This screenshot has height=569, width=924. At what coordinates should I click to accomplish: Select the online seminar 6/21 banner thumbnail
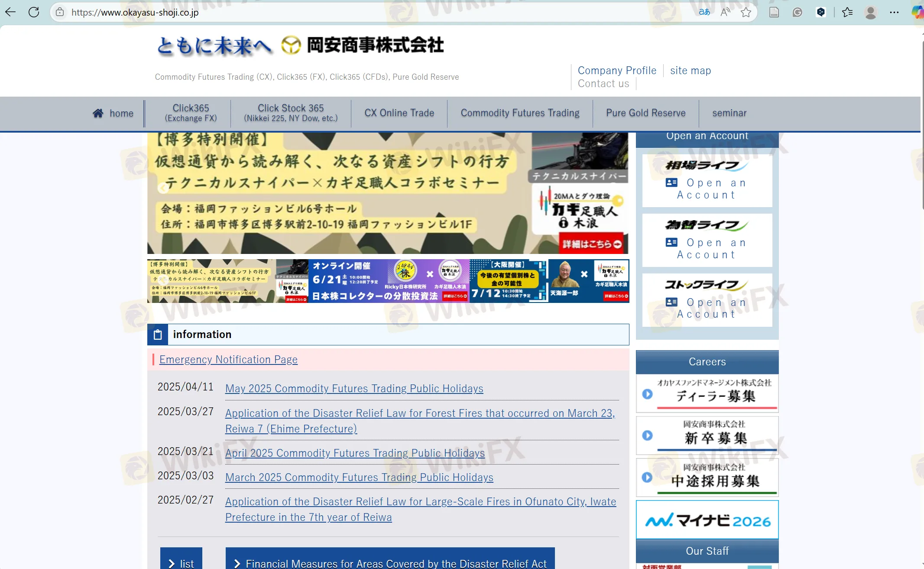[389, 281]
